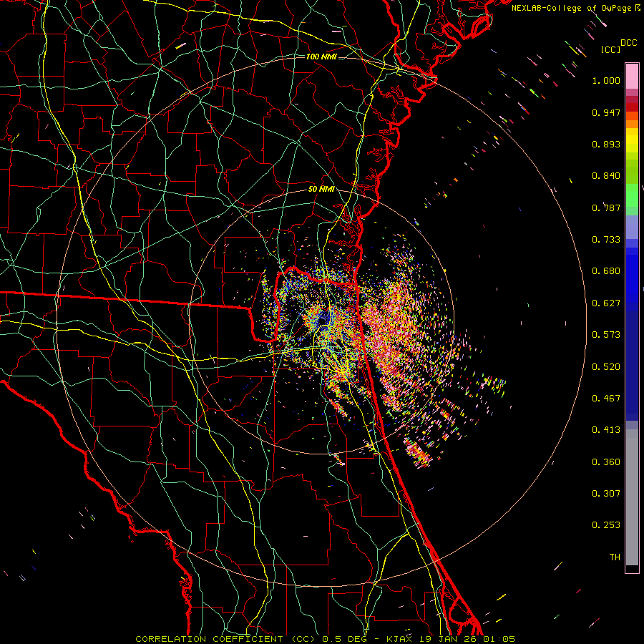
Task: Click the 0.307 scale value
Action: (606, 493)
